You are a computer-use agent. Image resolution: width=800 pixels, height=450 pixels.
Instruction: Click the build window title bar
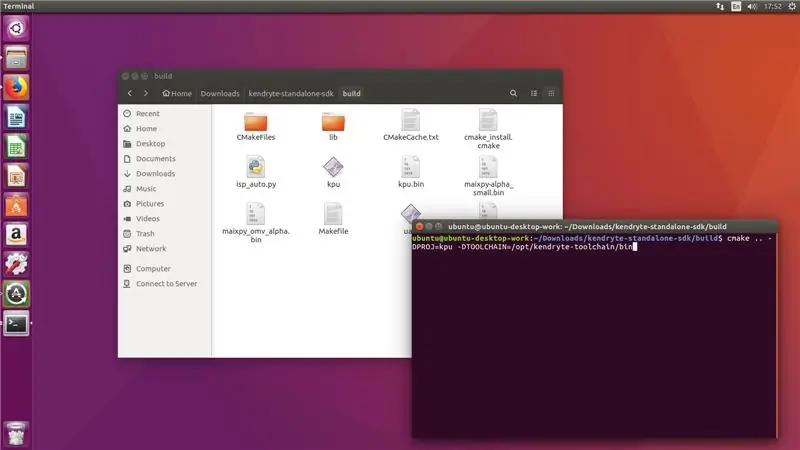[340, 76]
